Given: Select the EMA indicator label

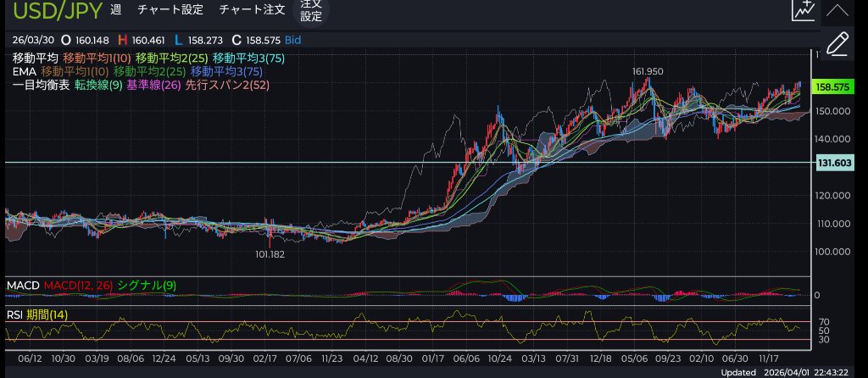Looking at the screenshot, I should click(x=24, y=72).
